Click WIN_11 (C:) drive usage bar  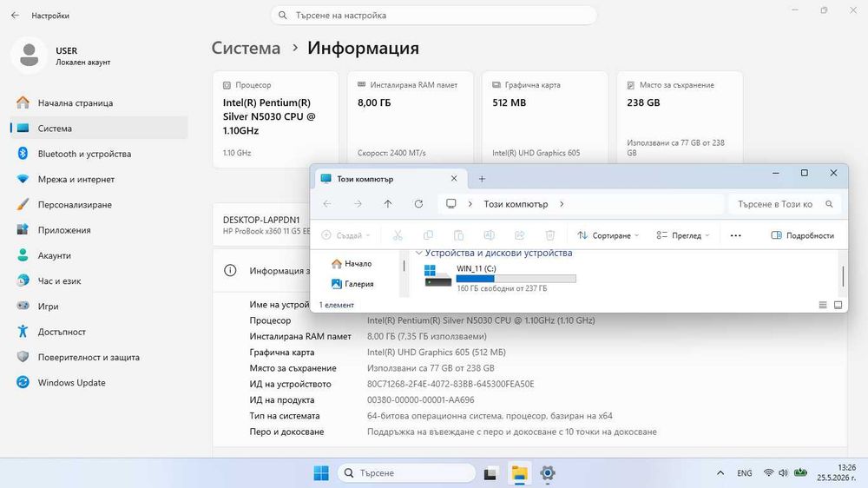click(x=516, y=279)
